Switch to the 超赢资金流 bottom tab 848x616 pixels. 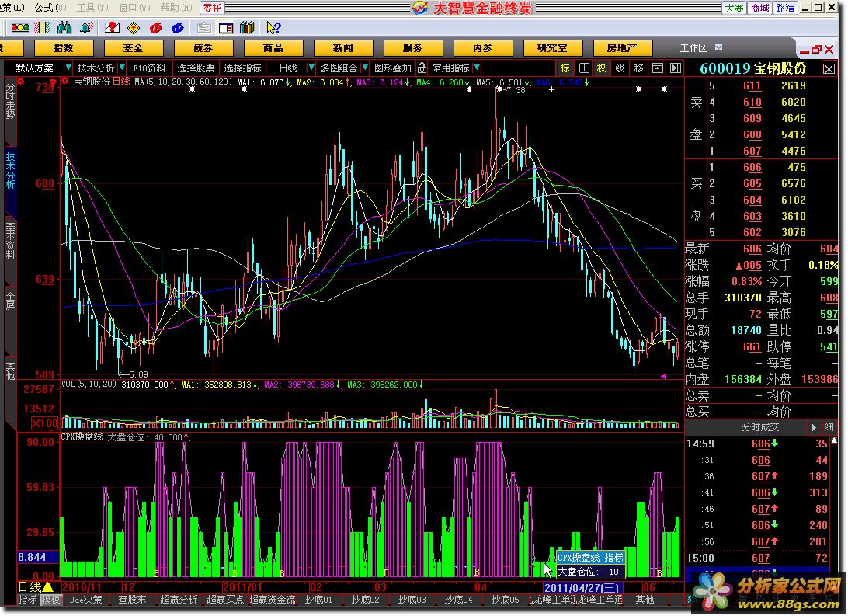click(x=273, y=599)
